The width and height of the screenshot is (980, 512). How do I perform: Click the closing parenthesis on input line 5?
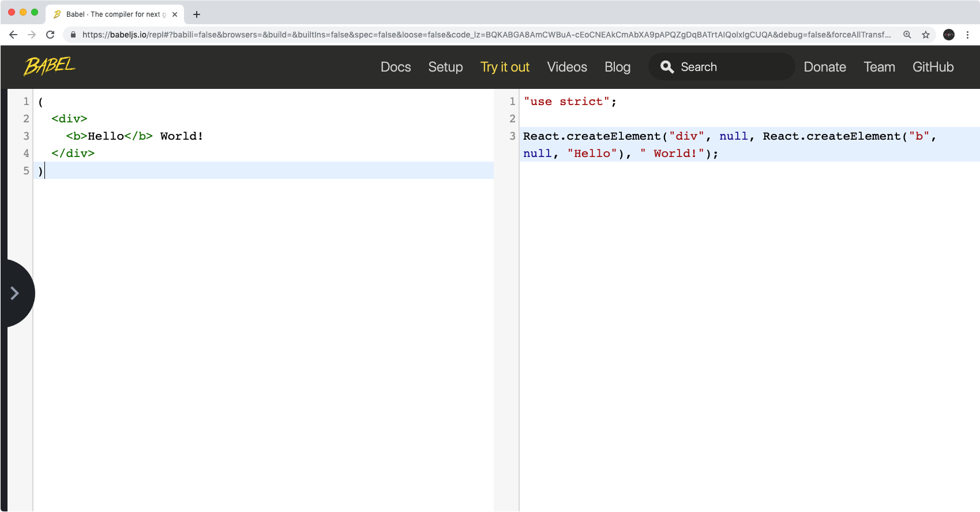40,171
